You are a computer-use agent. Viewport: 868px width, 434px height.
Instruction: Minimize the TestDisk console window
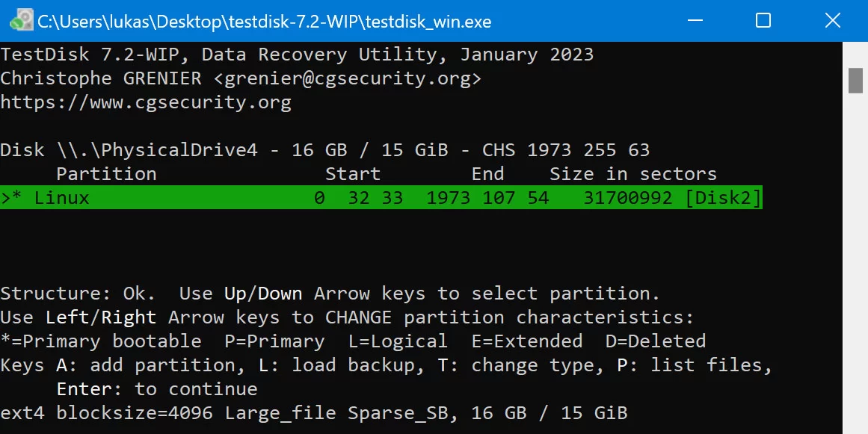tap(694, 21)
